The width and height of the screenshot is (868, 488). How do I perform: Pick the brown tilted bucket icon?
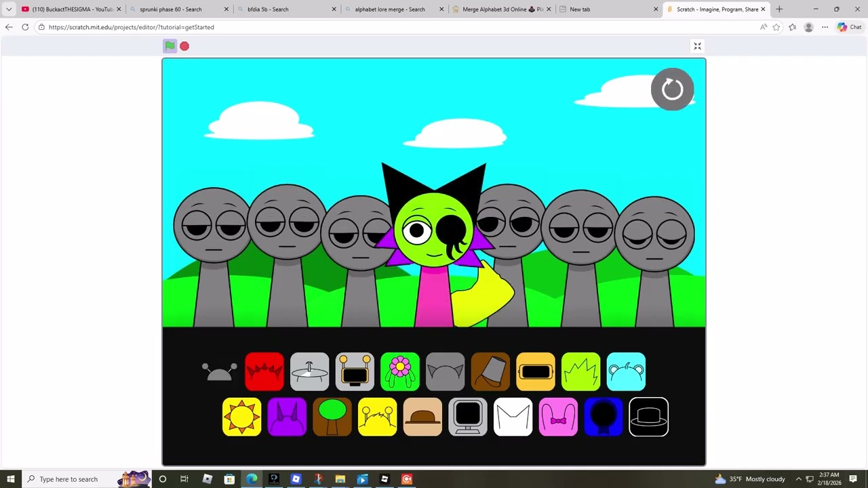490,371
